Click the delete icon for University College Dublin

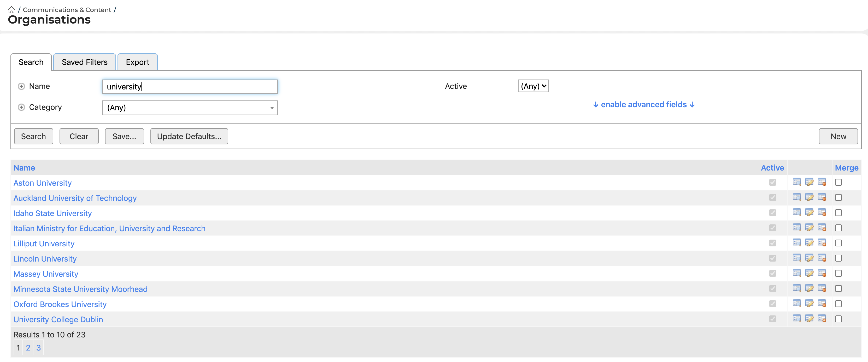(x=822, y=319)
